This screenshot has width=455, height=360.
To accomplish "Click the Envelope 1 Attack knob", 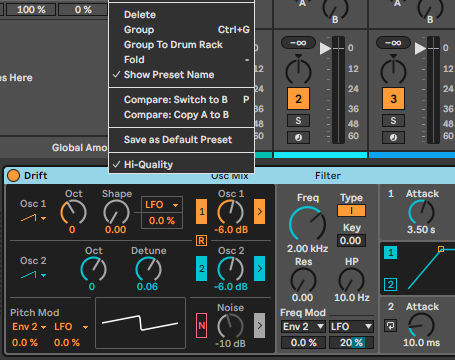I will [421, 212].
